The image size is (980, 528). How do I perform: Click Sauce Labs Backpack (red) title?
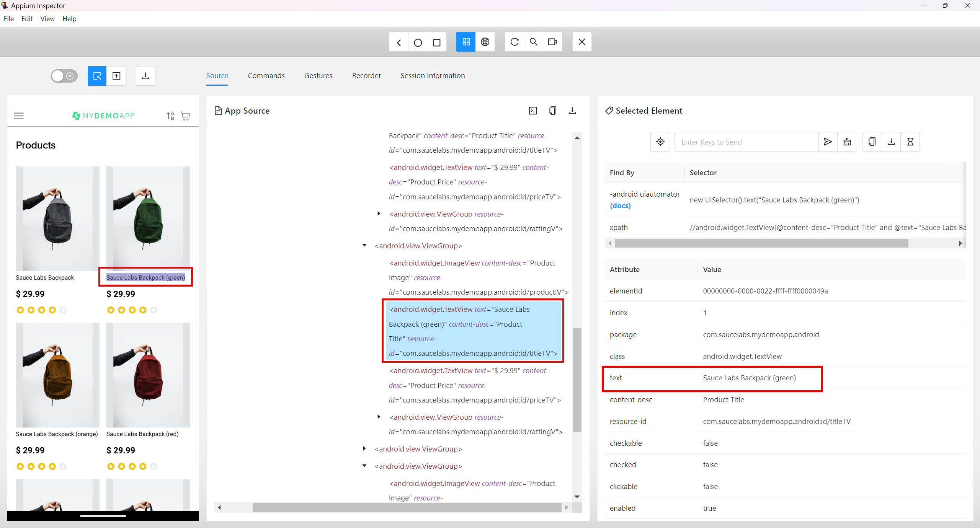(x=142, y=434)
